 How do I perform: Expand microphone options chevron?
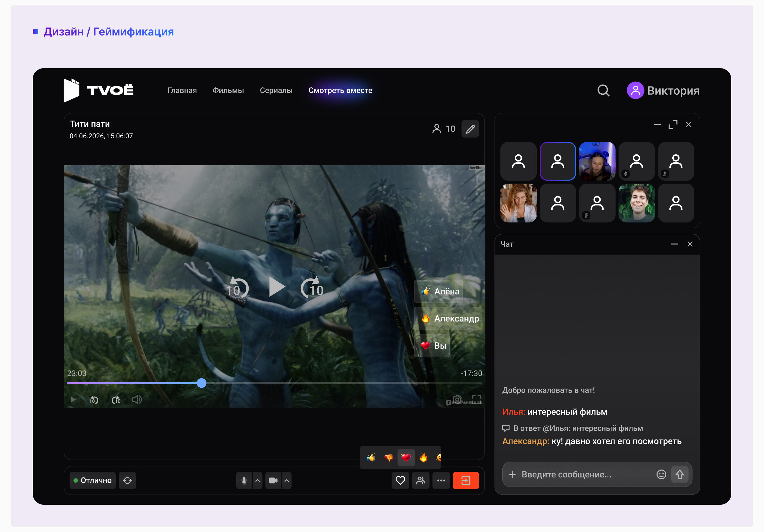click(x=258, y=480)
